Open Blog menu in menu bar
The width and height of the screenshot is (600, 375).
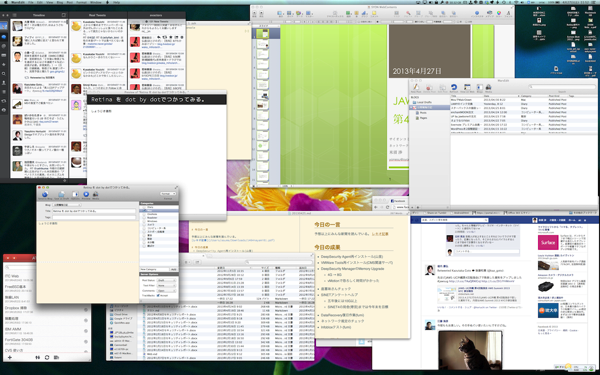click(60, 2)
